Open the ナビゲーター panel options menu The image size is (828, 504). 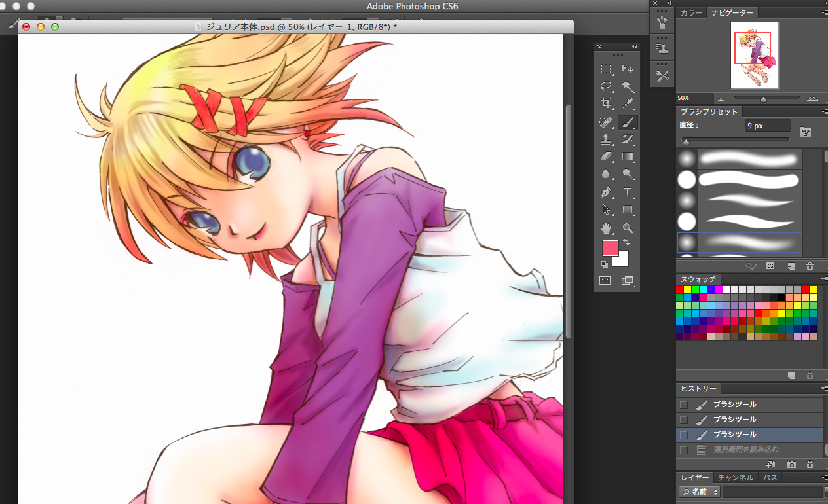[x=823, y=13]
